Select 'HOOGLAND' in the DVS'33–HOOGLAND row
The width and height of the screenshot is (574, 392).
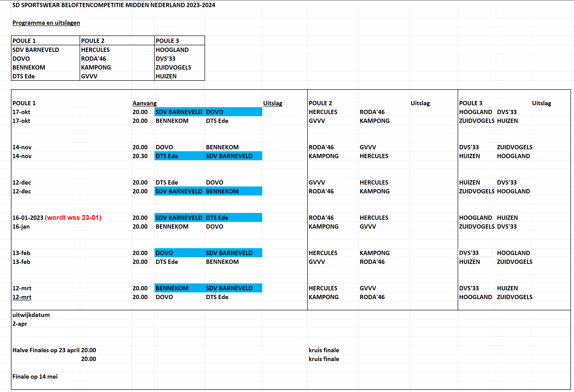coord(513,253)
